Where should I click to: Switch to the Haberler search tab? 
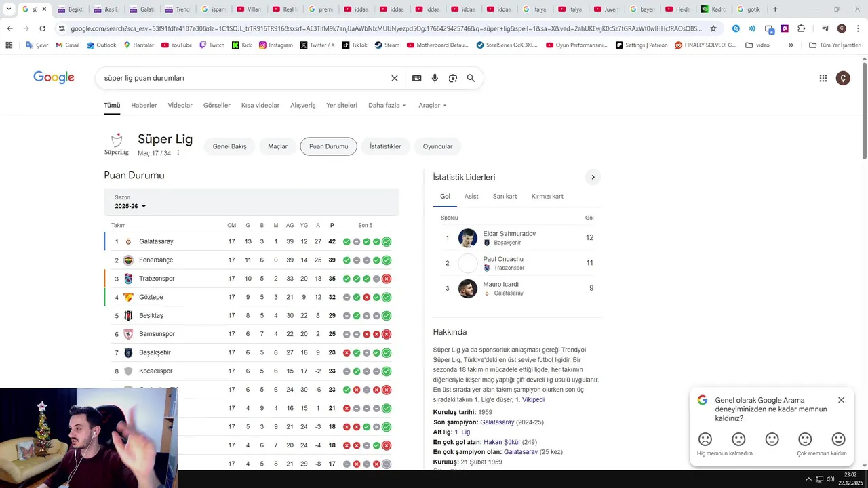(x=144, y=105)
